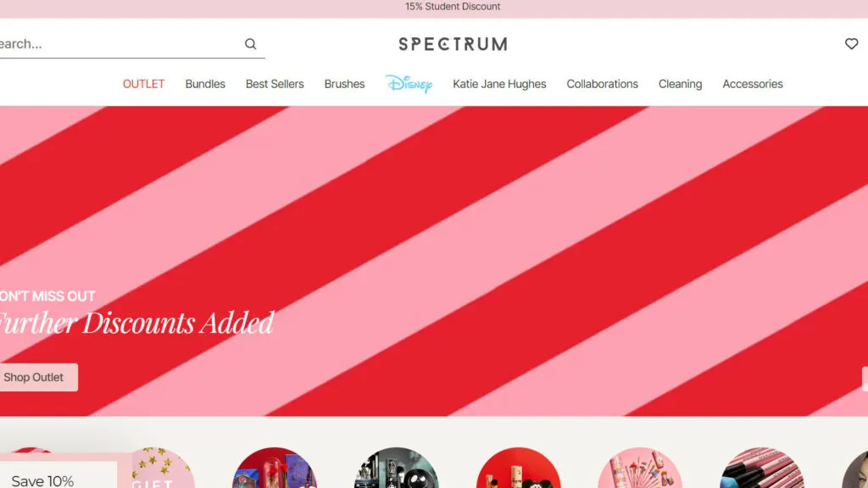
Task: Open the OUTLET menu item
Action: pyautogui.click(x=143, y=84)
